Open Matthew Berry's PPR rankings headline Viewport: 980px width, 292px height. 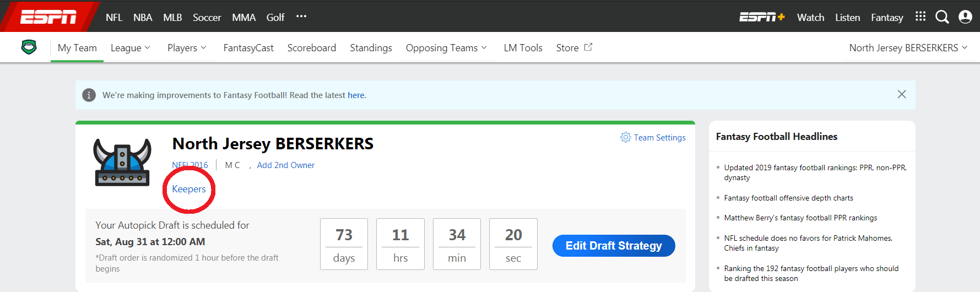800,218
